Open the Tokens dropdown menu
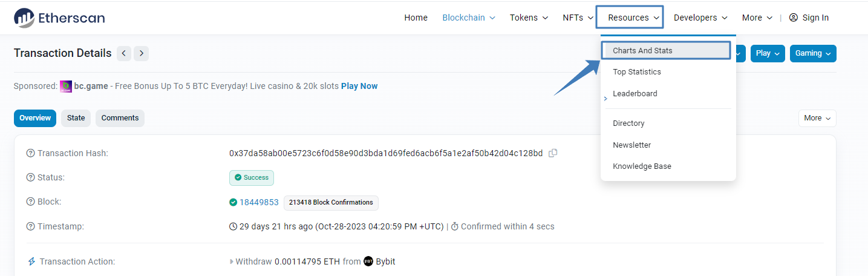 point(529,18)
